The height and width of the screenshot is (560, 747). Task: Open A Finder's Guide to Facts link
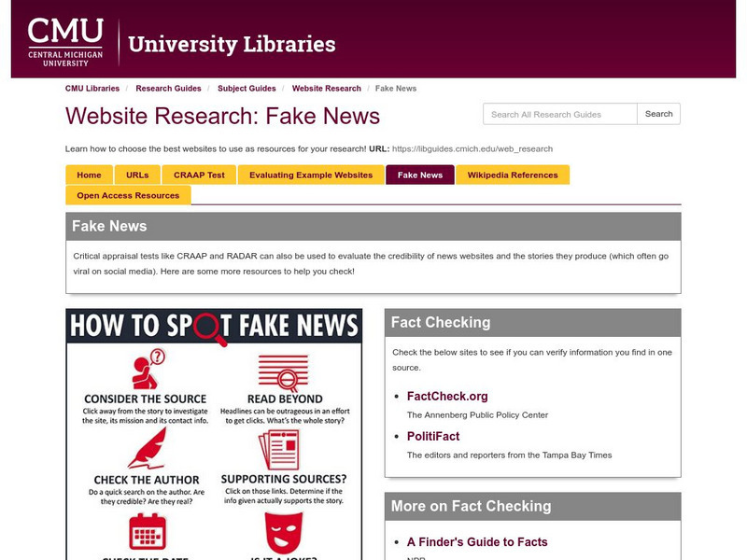click(x=477, y=542)
